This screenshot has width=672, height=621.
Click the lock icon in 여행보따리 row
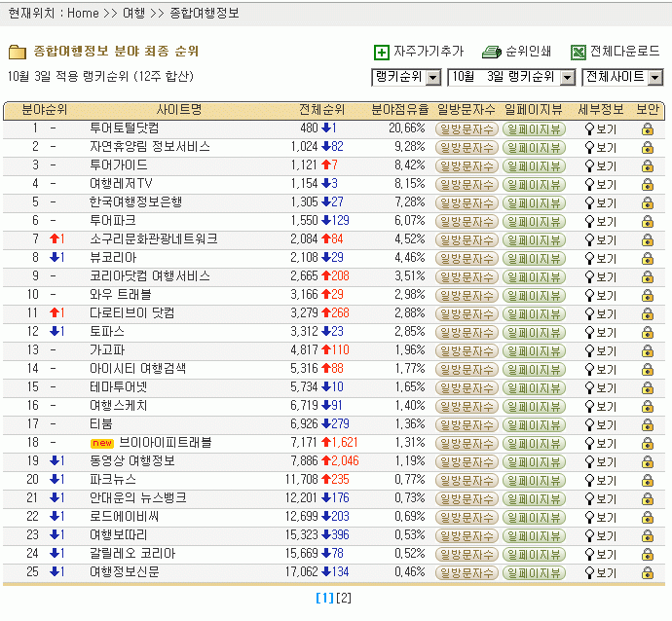click(647, 535)
